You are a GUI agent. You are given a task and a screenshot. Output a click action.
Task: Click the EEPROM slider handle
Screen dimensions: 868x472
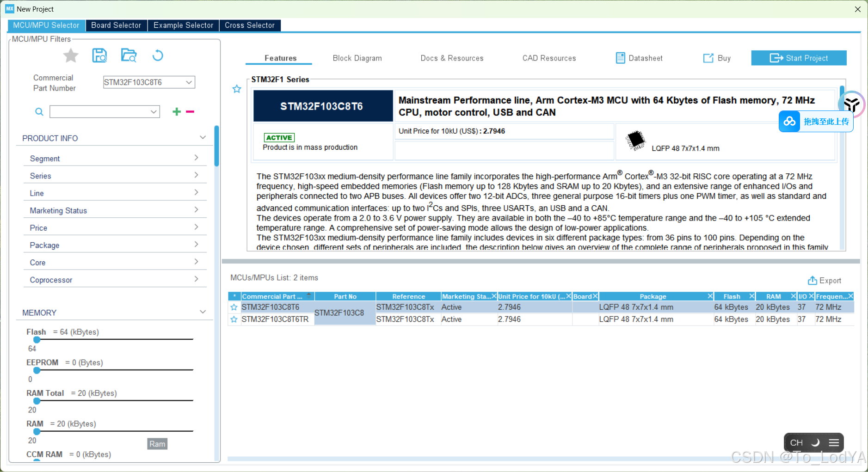[x=37, y=370]
